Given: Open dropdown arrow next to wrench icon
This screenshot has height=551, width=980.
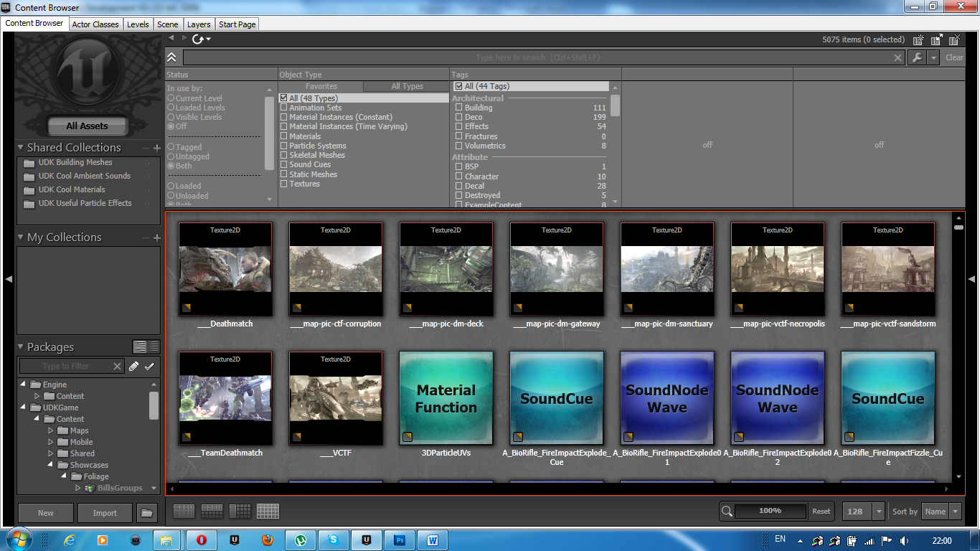Looking at the screenshot, I should coord(933,57).
